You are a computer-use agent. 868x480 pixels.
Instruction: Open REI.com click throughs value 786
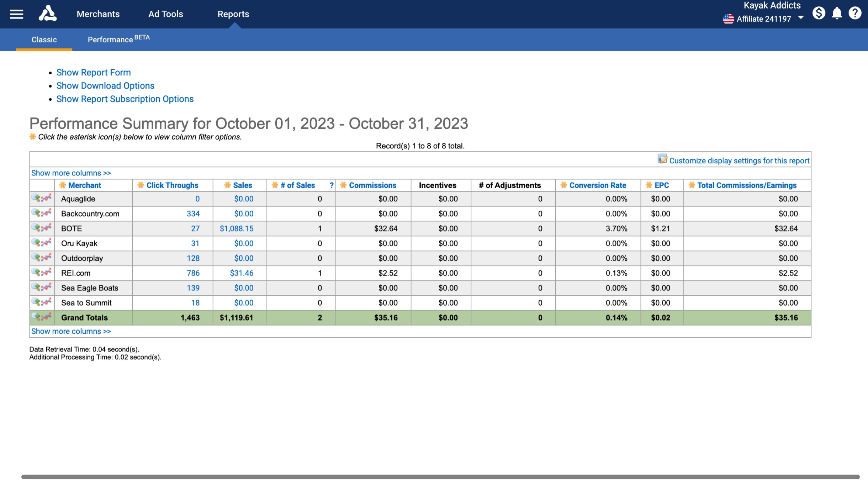click(x=193, y=273)
